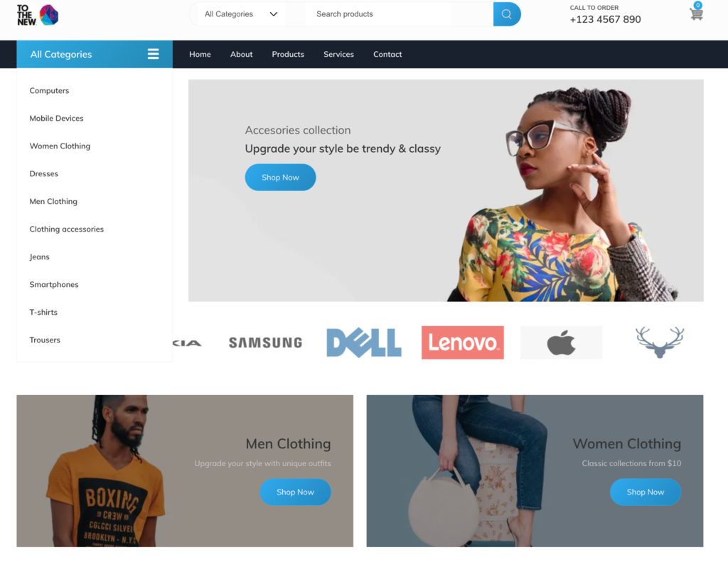728x567 pixels.
Task: Click Shop Now under Women Clothing
Action: pos(646,492)
